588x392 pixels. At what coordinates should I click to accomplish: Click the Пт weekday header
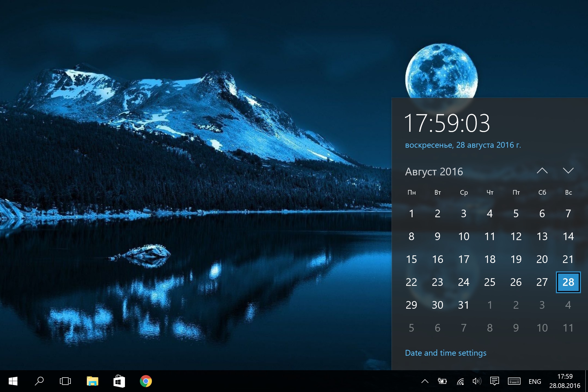(x=516, y=193)
